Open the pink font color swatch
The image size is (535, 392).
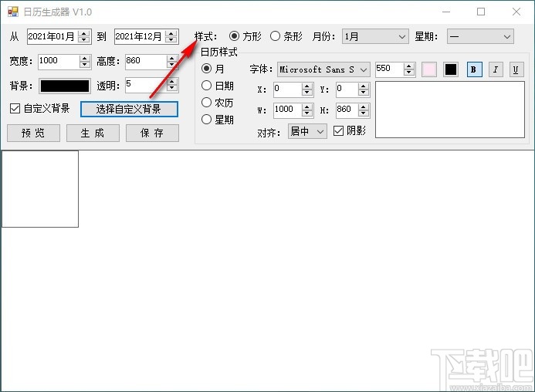tap(429, 69)
